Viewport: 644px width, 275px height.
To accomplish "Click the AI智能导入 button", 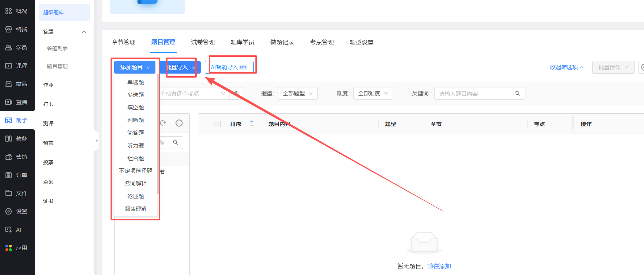I will tap(229, 67).
